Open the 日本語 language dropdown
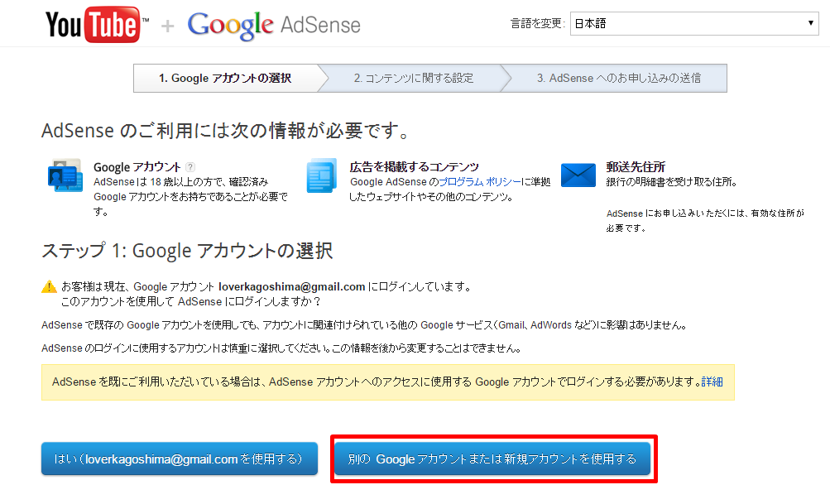The height and width of the screenshot is (504, 830). (x=694, y=23)
